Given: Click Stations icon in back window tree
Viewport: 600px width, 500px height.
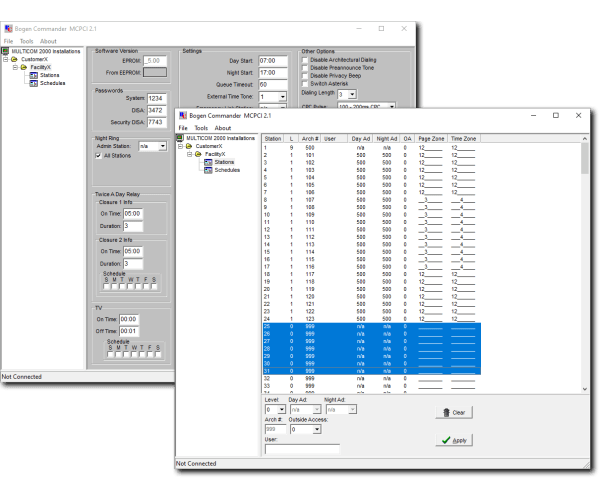Looking at the screenshot, I should point(34,75).
